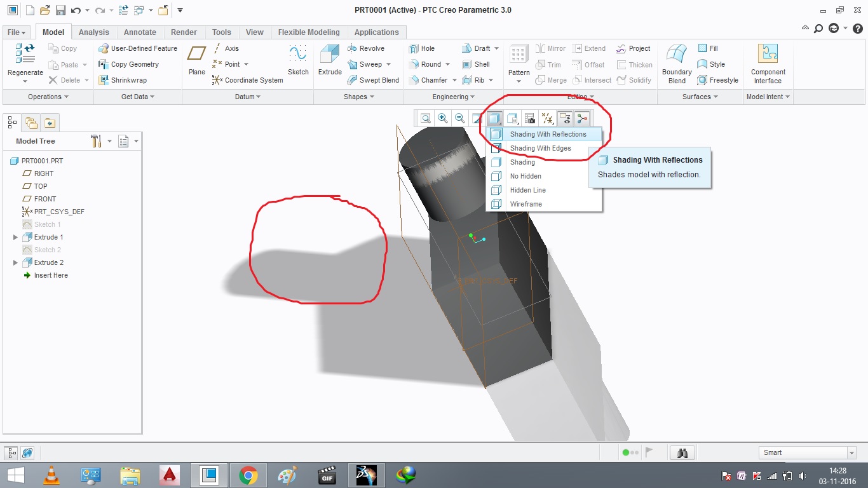This screenshot has width=868, height=488.
Task: Expand Extrude 1 in the Model Tree
Action: [x=16, y=237]
